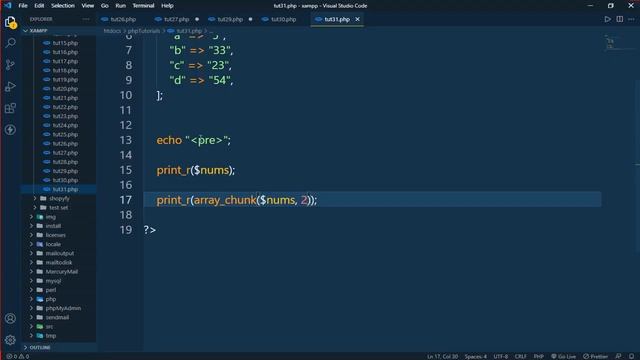Click CRLF end of line selector
This screenshot has width=640, height=360.
[520, 356]
